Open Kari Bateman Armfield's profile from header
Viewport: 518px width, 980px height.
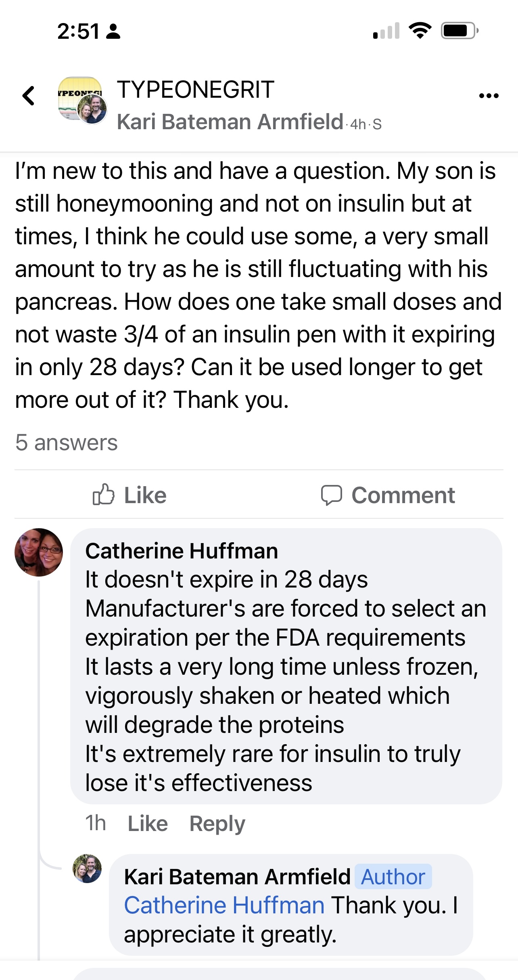tap(230, 122)
